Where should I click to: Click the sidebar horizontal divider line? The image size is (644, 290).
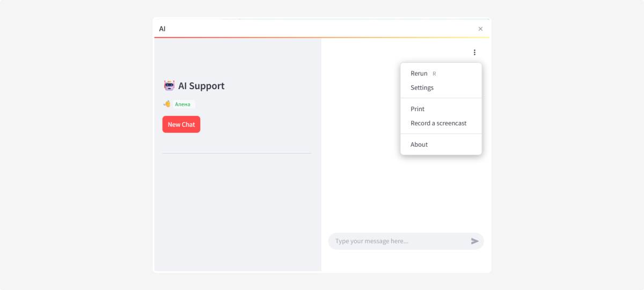click(x=237, y=154)
